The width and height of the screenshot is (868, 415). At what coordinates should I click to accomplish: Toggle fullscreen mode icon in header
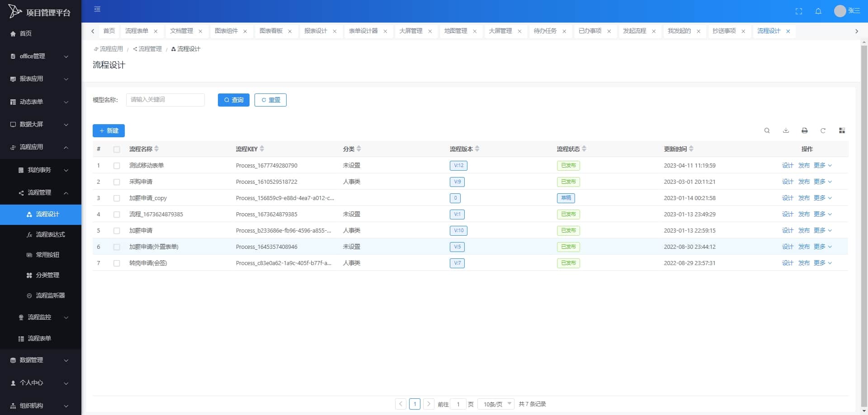[799, 11]
